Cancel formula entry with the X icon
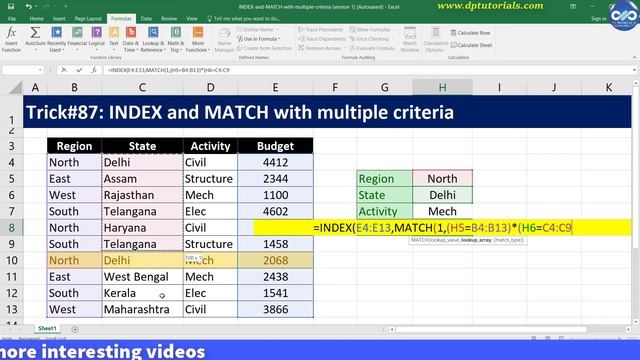The width and height of the screenshot is (640, 360). point(64,70)
